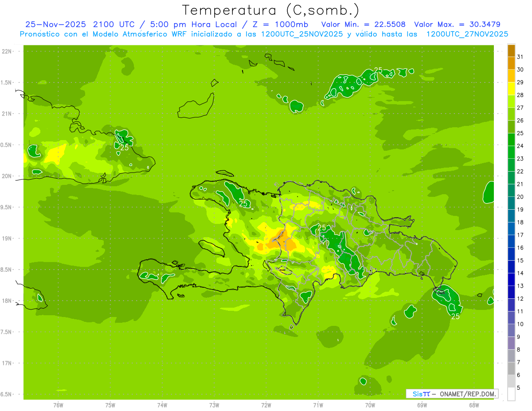
Task: Click the title "Temperatura (C,somb.)"
Action: pyautogui.click(x=271, y=10)
